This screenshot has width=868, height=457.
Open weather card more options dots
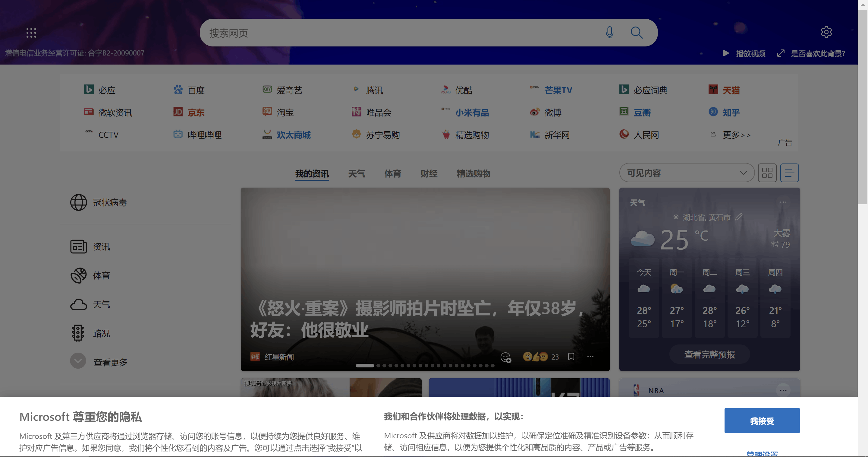click(783, 202)
